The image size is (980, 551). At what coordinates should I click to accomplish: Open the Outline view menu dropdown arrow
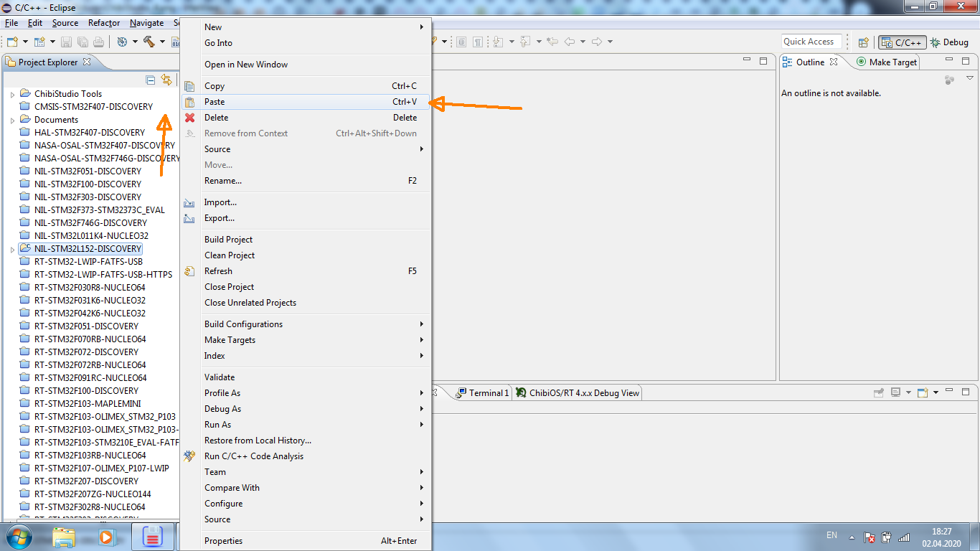[970, 78]
